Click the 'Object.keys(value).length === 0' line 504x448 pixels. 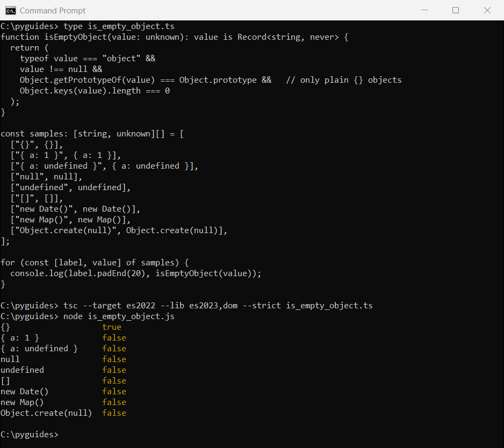(95, 91)
